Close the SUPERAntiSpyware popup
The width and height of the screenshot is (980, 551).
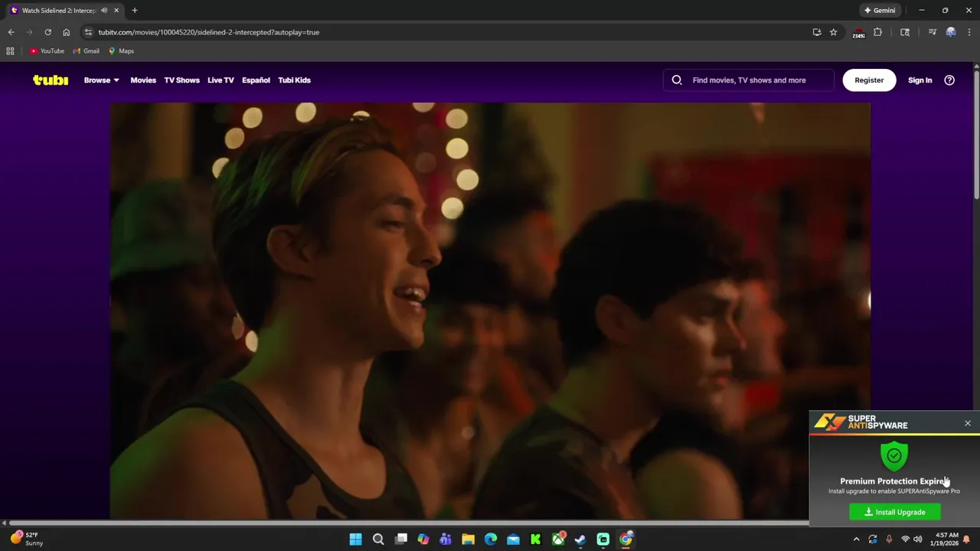pyautogui.click(x=968, y=423)
